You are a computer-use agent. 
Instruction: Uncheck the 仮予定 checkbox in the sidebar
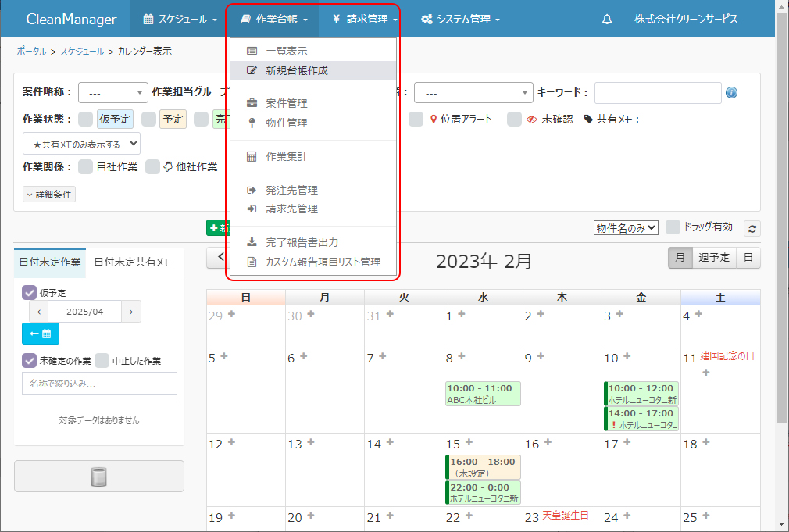pos(30,292)
